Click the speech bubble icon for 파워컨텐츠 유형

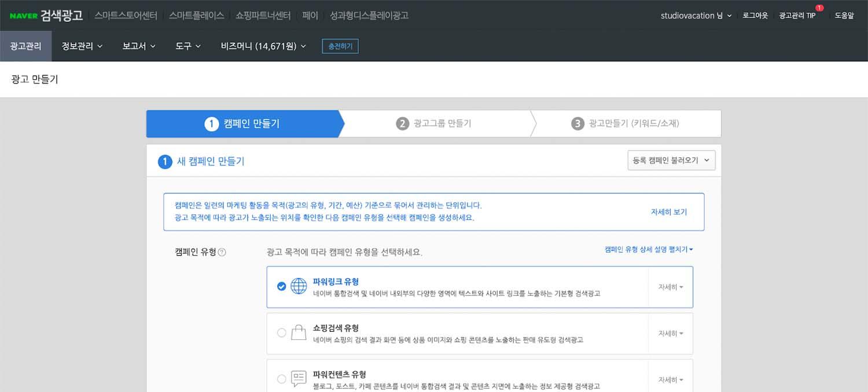click(x=299, y=379)
